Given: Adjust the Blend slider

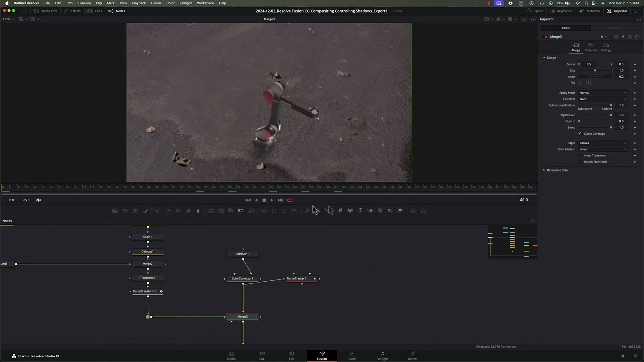Looking at the screenshot, I should pyautogui.click(x=595, y=127).
